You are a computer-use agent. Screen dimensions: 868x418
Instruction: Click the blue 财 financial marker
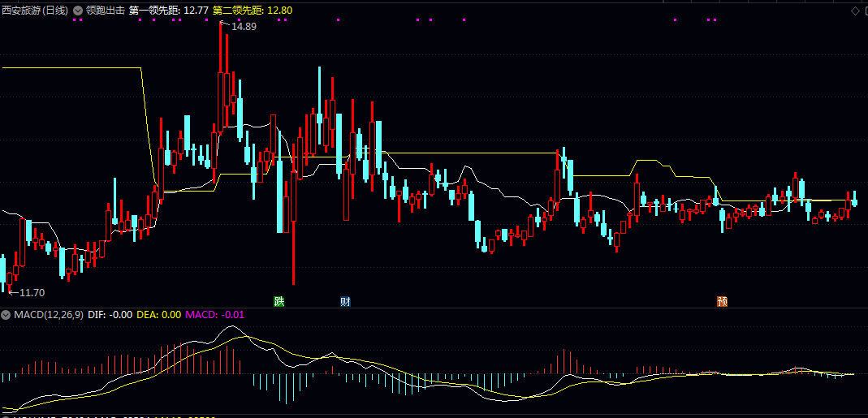tap(345, 302)
